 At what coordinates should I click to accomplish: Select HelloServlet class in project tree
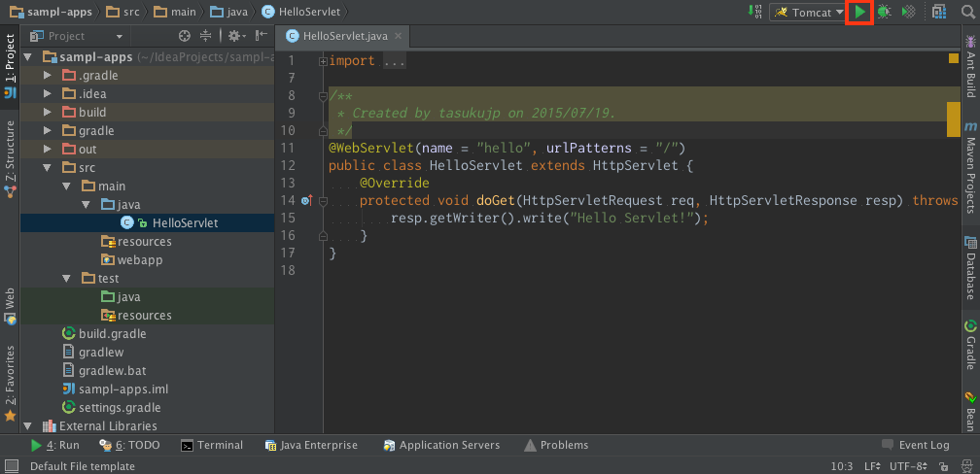147,223
